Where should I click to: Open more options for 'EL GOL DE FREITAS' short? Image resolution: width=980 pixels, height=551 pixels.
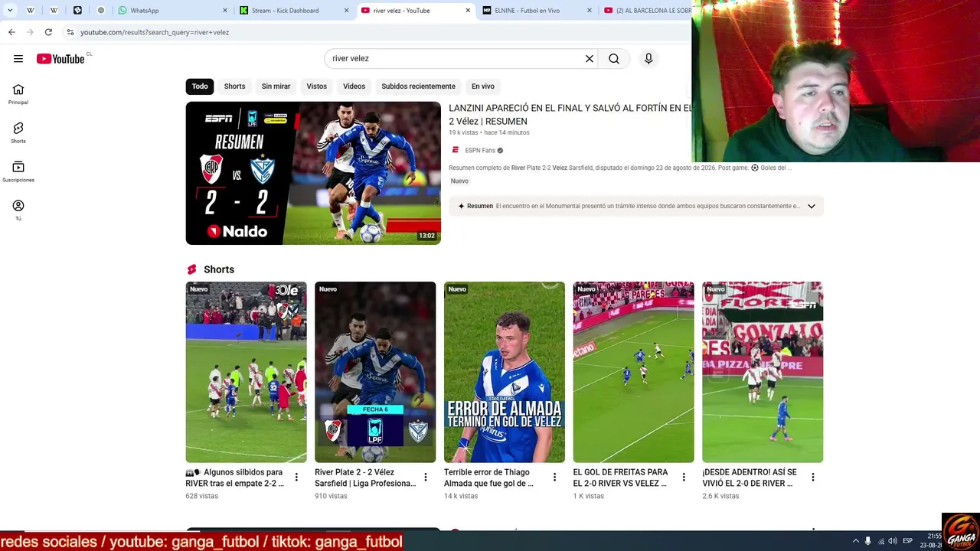click(x=684, y=478)
